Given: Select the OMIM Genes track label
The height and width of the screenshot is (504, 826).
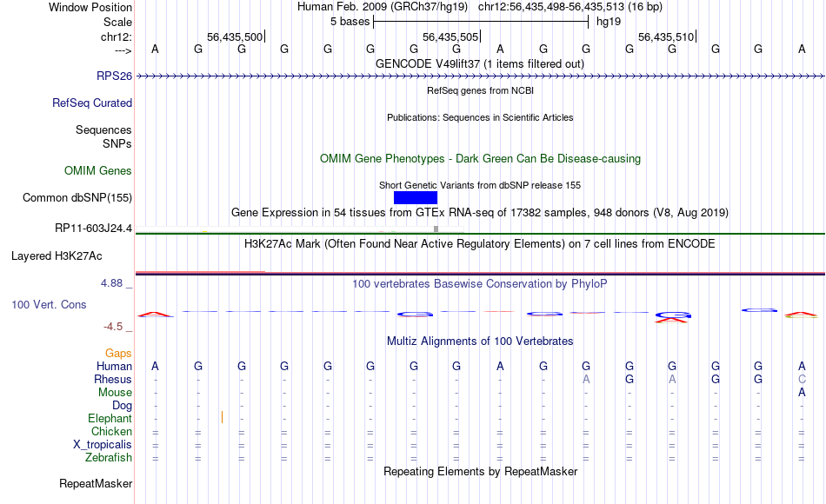Looking at the screenshot, I should pos(97,170).
